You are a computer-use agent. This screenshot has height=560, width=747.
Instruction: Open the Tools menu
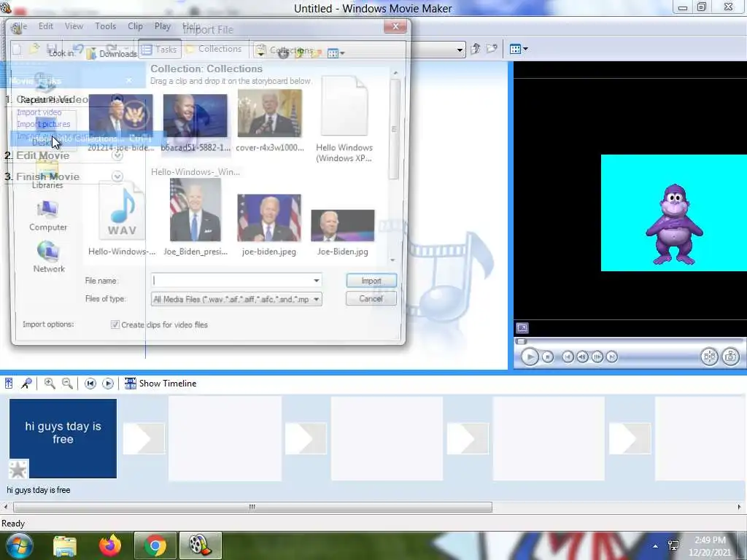(x=105, y=26)
